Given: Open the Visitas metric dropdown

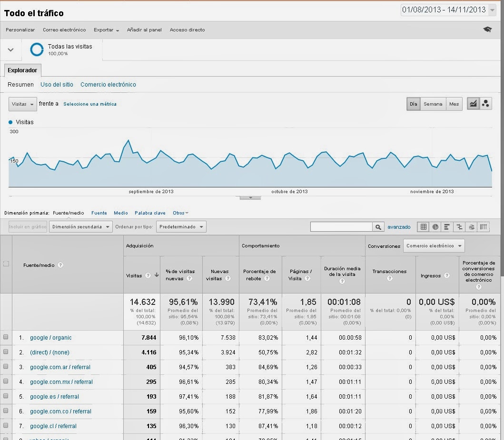Looking at the screenshot, I should coord(22,104).
